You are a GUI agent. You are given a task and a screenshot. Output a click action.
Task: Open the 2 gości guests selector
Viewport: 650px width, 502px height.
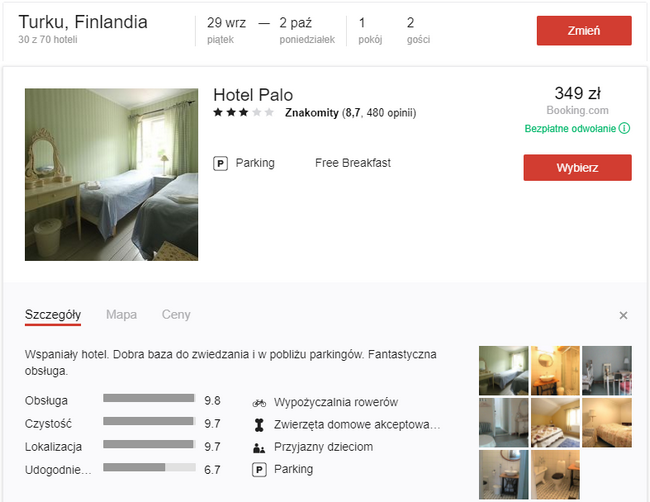coord(418,30)
